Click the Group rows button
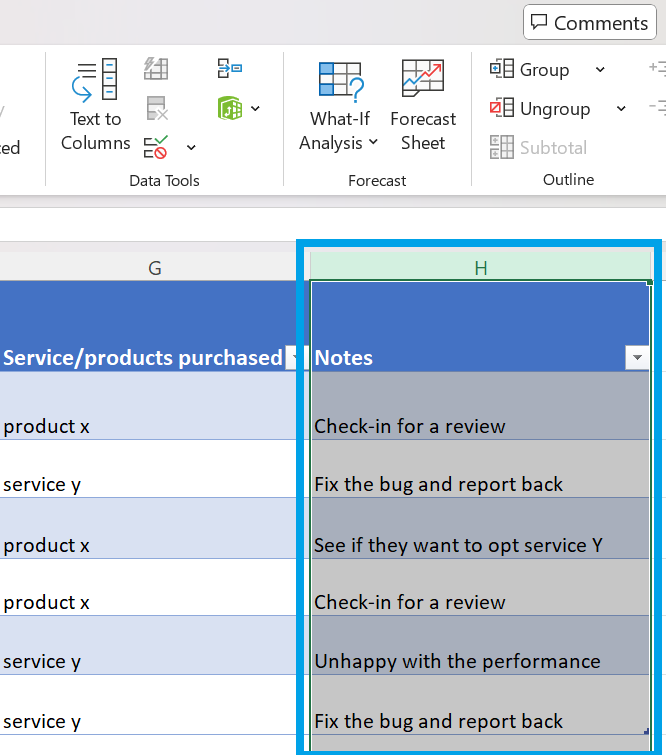 click(x=530, y=69)
